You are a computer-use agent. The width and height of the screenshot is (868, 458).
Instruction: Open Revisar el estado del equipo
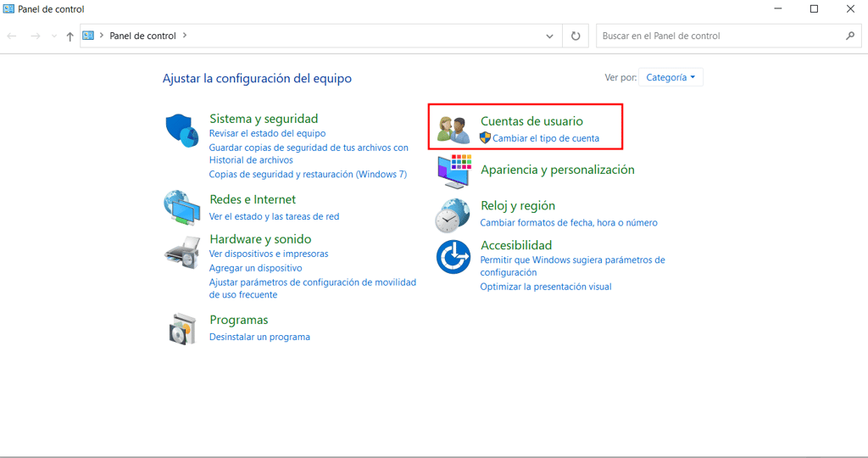(267, 133)
